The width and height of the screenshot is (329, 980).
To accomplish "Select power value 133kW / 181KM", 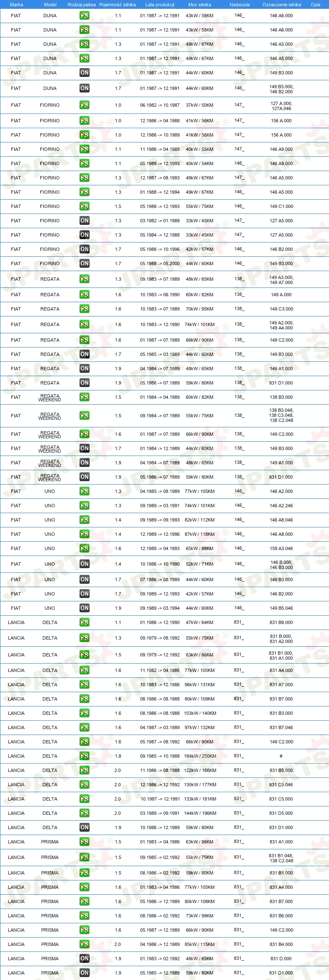I will click(200, 799).
